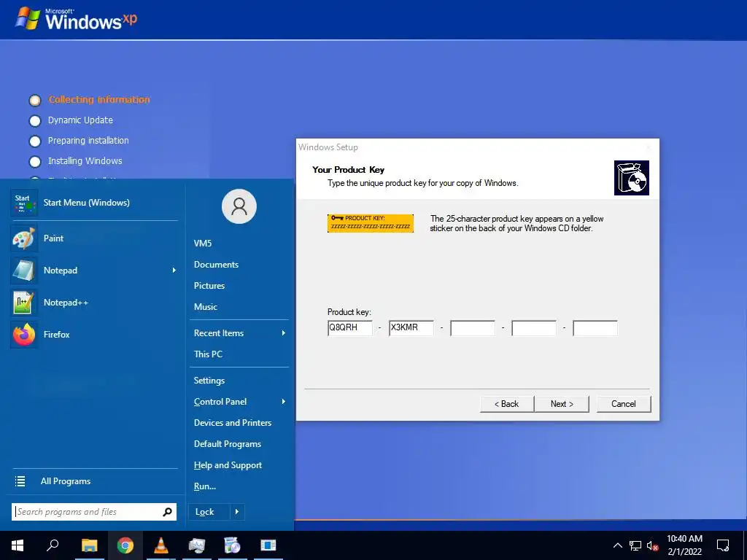Click the fourth product key field
Viewport: 747px width, 560px height.
point(533,328)
